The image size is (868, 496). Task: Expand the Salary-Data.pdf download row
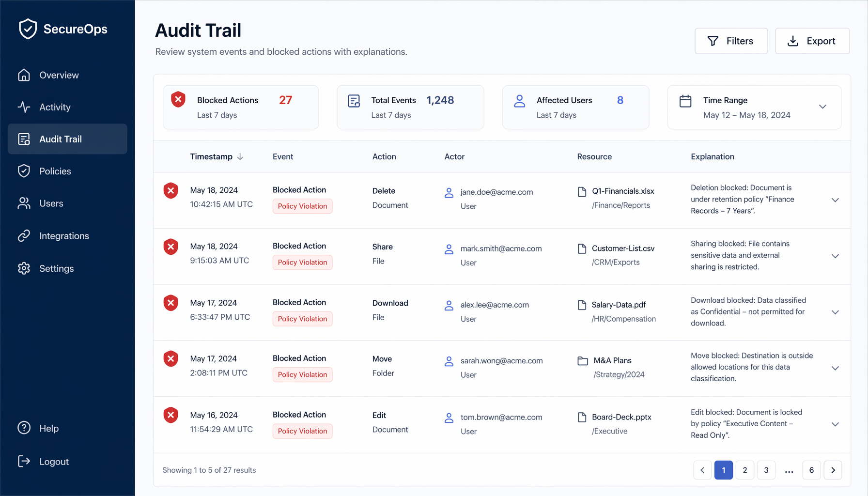click(x=835, y=312)
